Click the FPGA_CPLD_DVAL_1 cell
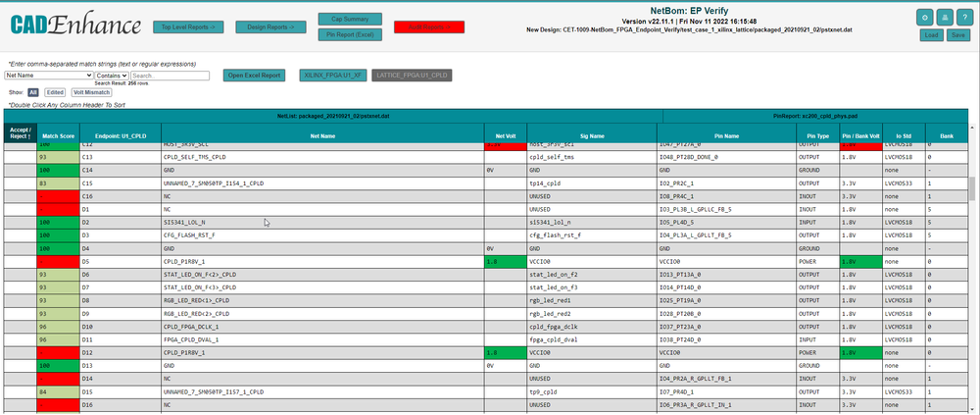 (x=322, y=339)
